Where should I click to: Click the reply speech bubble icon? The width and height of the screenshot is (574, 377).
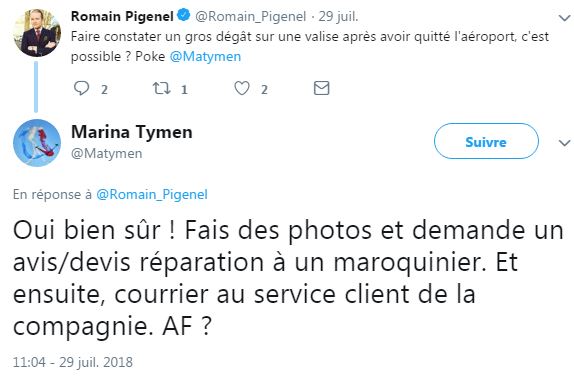[81, 88]
